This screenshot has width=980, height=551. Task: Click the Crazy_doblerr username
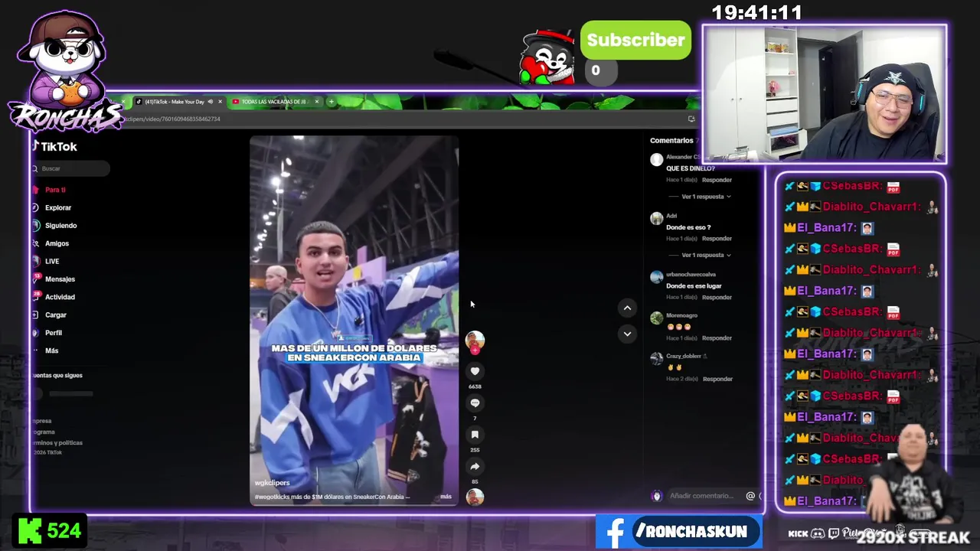[684, 357]
